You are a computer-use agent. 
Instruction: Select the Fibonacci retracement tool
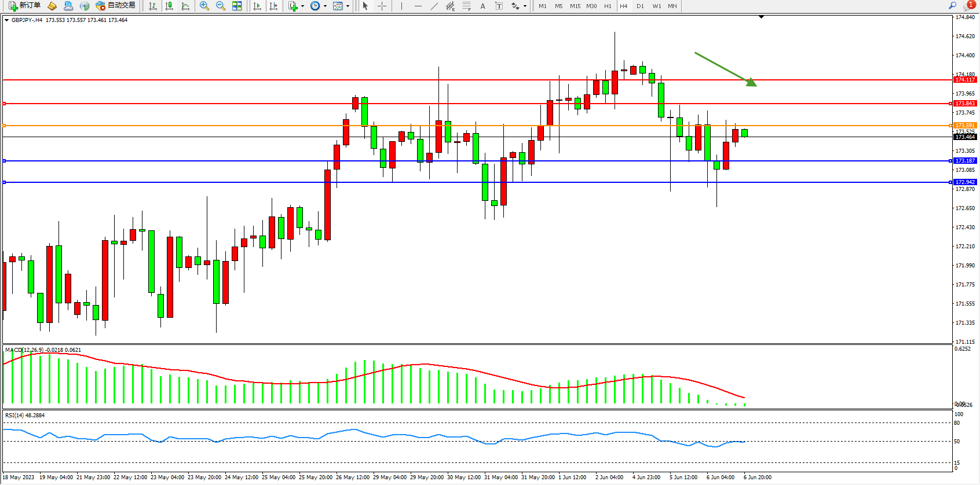pos(466,6)
